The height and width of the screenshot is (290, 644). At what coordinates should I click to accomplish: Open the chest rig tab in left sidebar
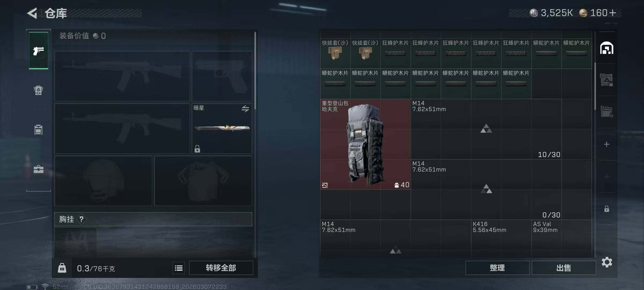coord(38,130)
